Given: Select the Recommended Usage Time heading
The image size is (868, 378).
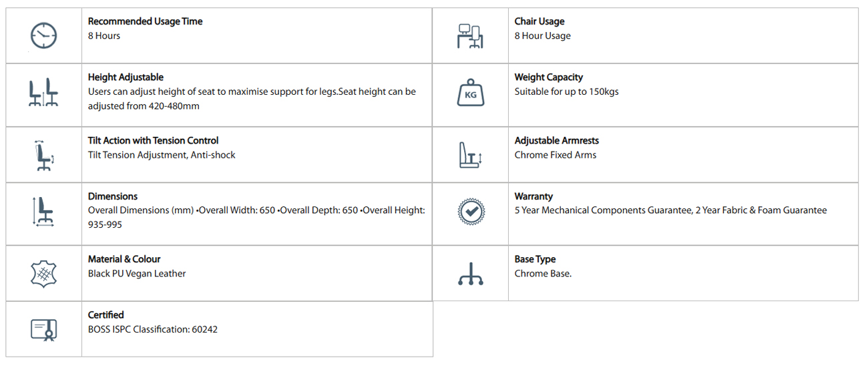Looking at the screenshot, I should click(x=145, y=21).
